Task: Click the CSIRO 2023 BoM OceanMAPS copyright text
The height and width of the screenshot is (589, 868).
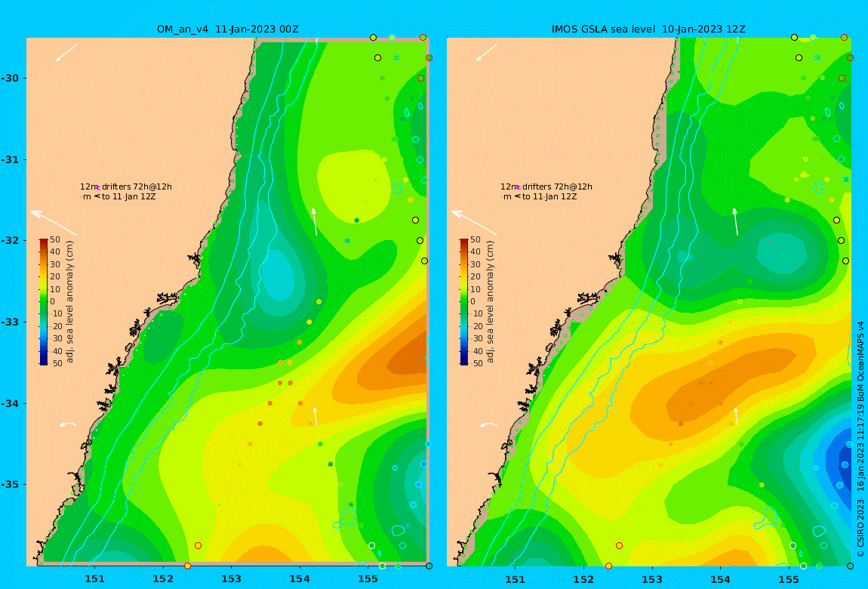Action: (860, 439)
